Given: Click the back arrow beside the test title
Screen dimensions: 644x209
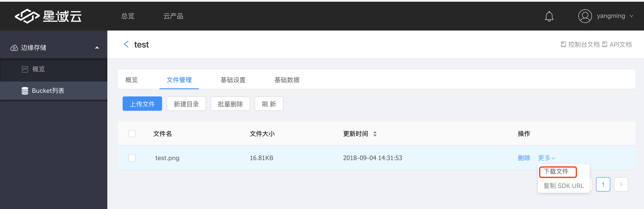Looking at the screenshot, I should [126, 44].
